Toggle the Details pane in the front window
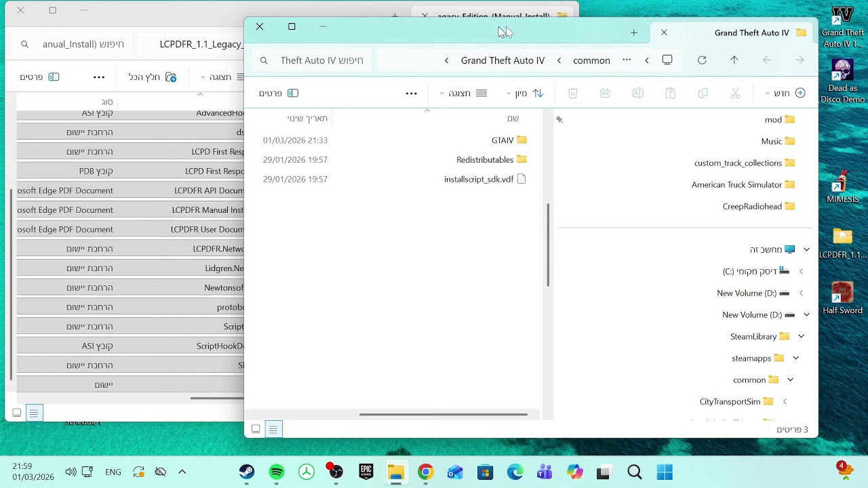Screen dimensions: 868x488 [x=279, y=94]
